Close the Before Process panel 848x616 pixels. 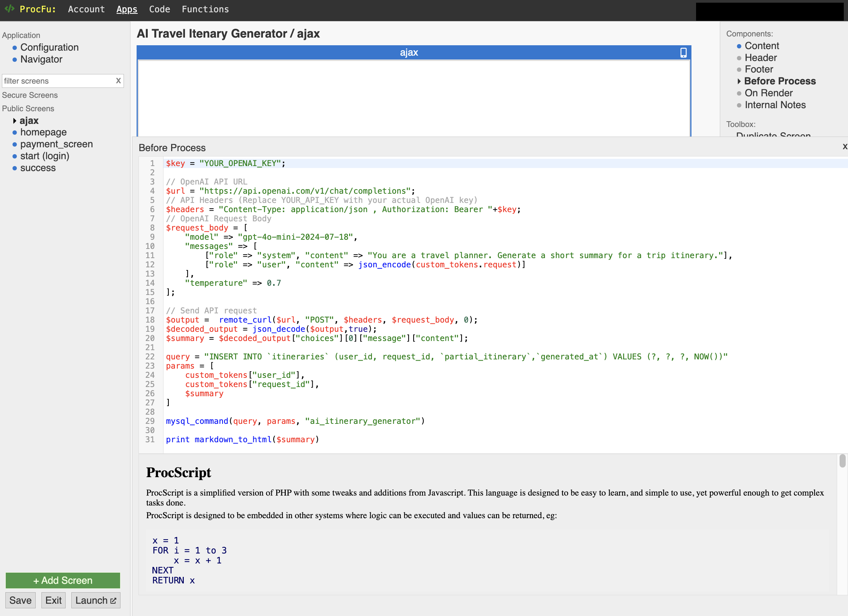pos(844,147)
